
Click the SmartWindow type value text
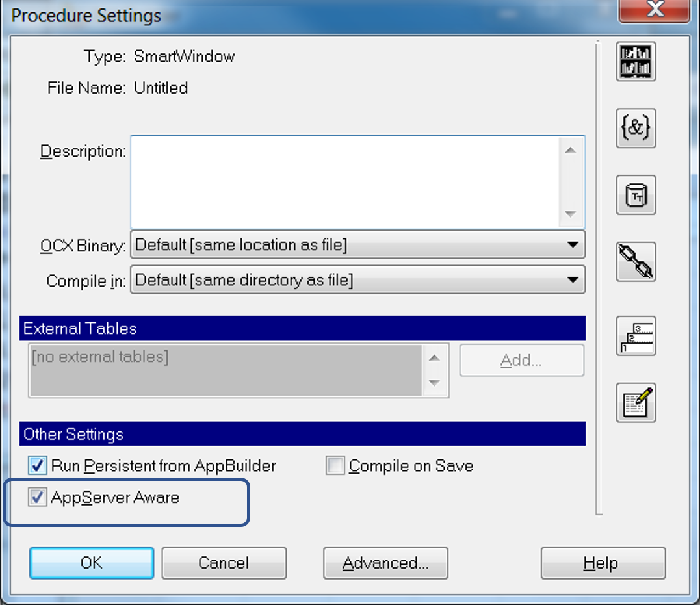(185, 57)
